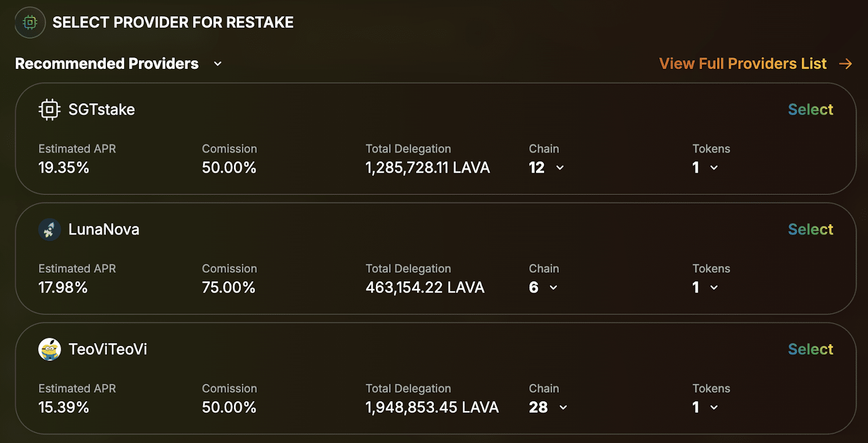The width and height of the screenshot is (868, 443).
Task: Click LunaNova's Estimated APR value
Action: point(63,287)
